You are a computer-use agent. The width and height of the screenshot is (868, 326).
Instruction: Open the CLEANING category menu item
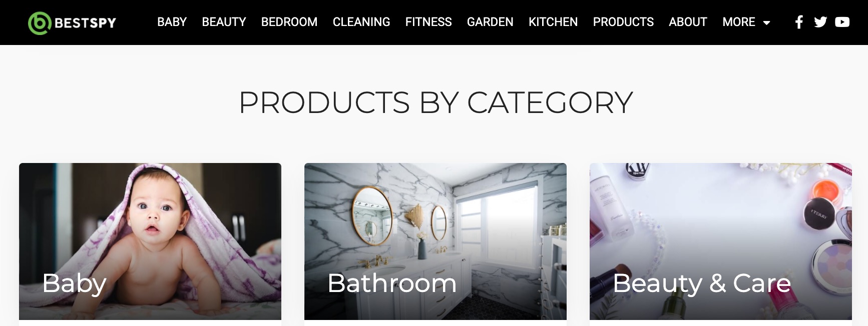point(361,22)
